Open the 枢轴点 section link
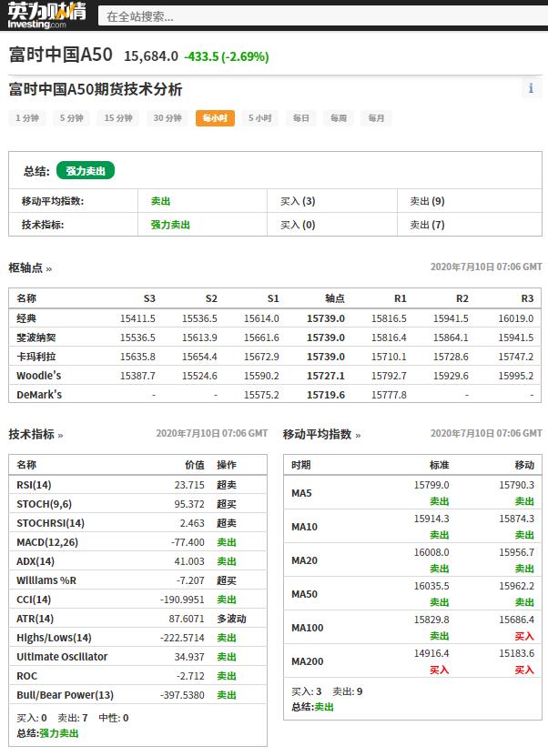The width and height of the screenshot is (548, 756). pyautogui.click(x=30, y=268)
